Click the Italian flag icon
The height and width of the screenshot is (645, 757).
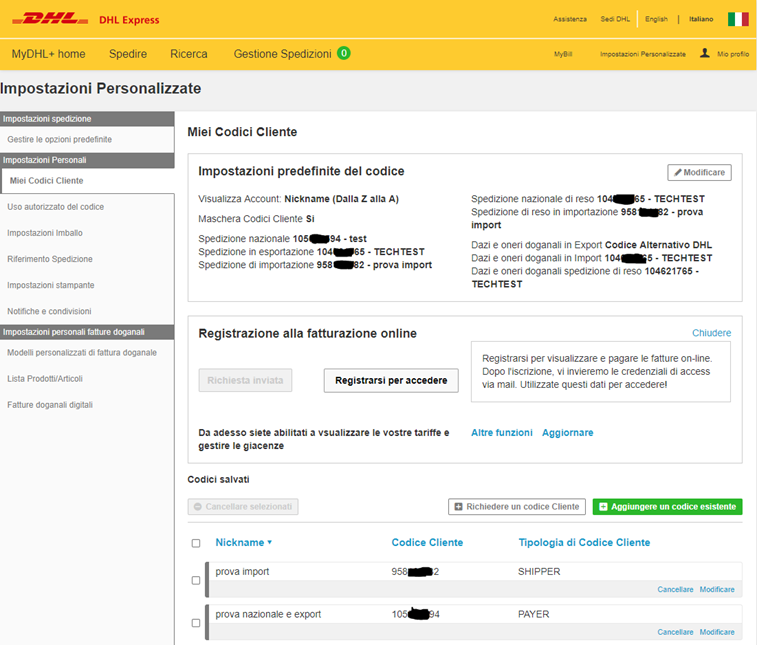(738, 19)
